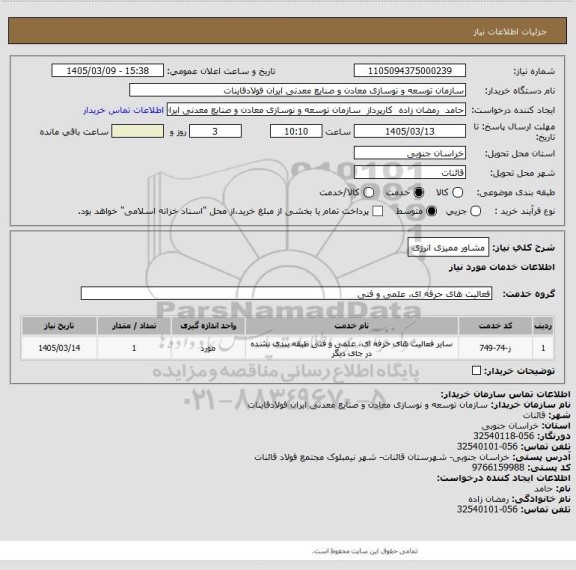
Task: Click the کد خدمت column header
Action: click(495, 326)
